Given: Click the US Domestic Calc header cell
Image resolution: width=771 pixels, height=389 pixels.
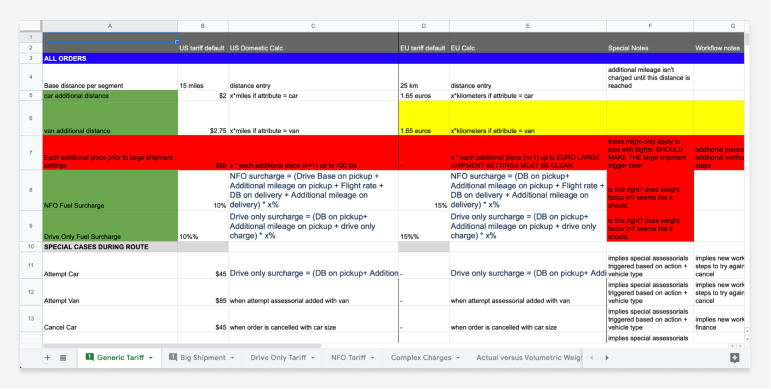Looking at the screenshot, I should coord(313,48).
